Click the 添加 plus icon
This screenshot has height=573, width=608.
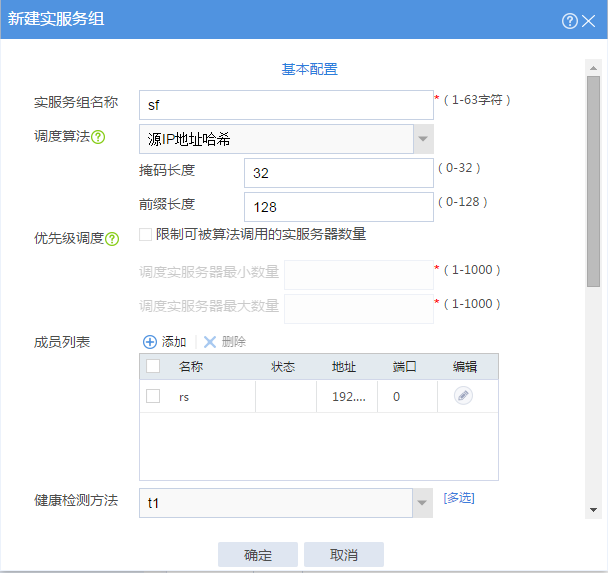150,342
